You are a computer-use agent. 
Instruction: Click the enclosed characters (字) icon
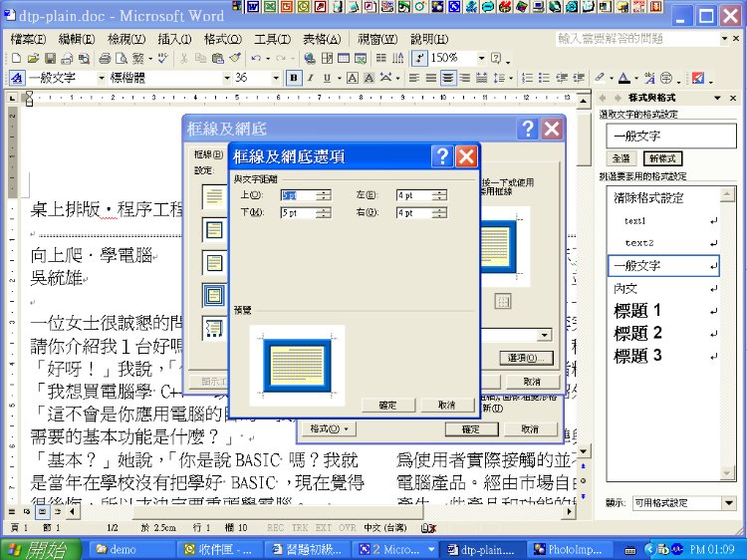tap(666, 78)
